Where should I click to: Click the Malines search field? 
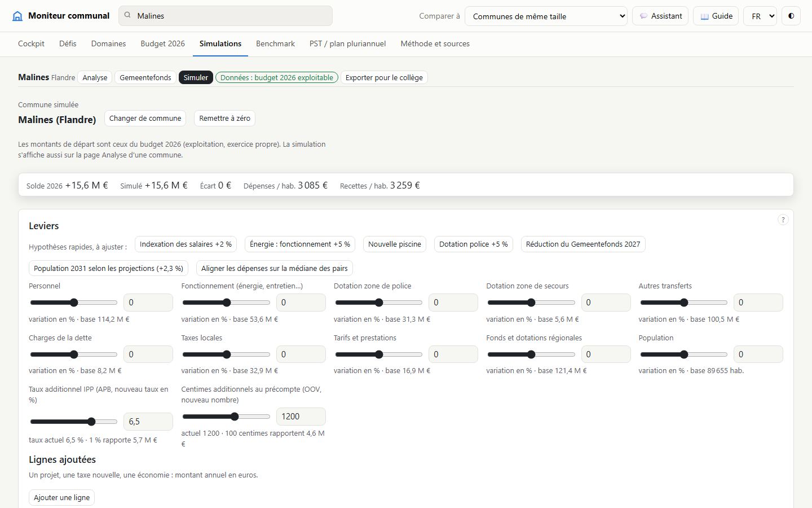226,16
